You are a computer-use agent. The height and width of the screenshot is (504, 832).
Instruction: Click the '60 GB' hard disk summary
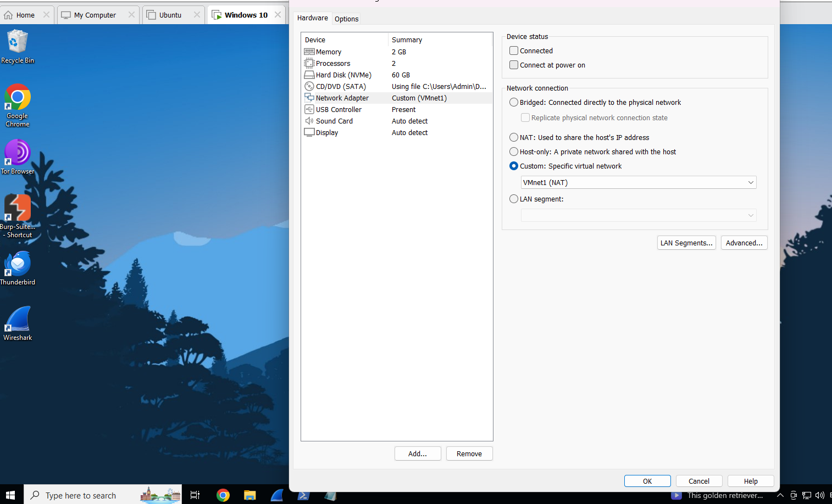(401, 75)
